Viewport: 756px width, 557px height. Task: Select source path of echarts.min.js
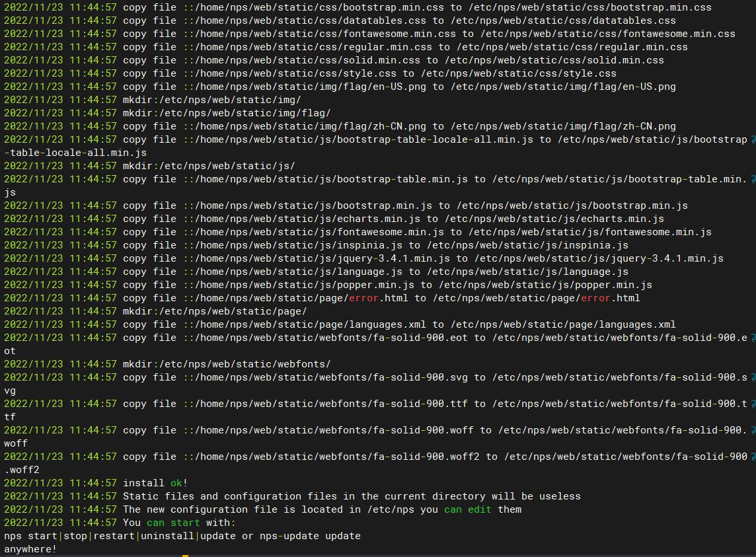pyautogui.click(x=307, y=219)
